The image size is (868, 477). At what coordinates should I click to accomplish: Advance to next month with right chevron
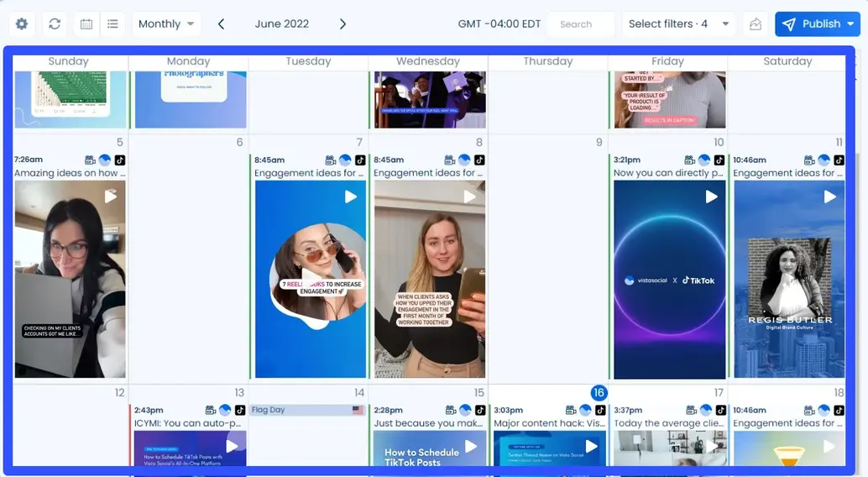point(342,24)
